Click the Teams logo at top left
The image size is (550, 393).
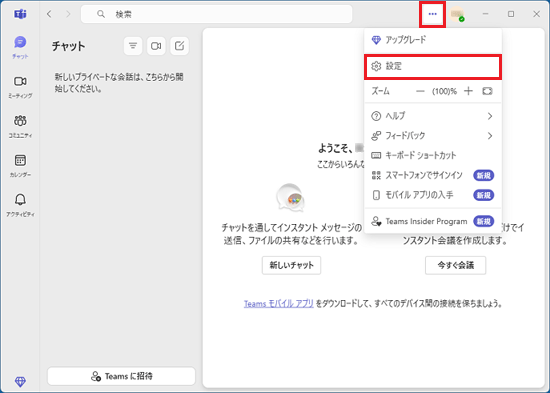(x=20, y=14)
